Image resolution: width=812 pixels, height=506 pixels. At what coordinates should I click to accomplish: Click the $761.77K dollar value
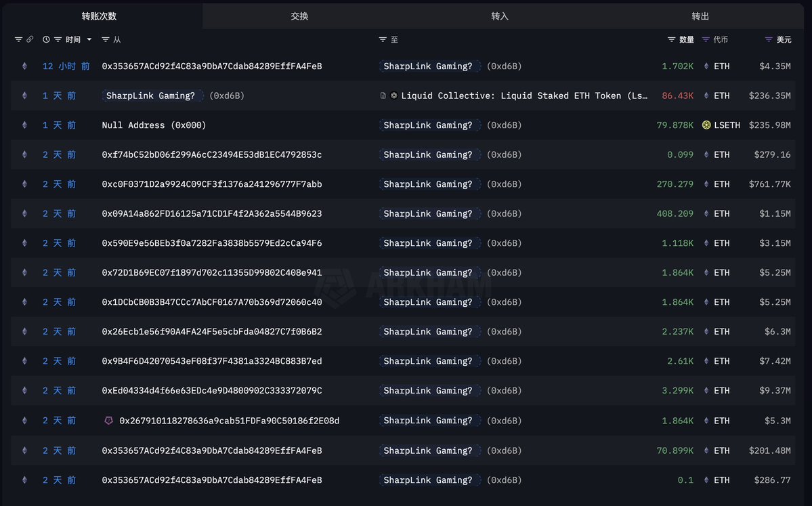point(769,184)
